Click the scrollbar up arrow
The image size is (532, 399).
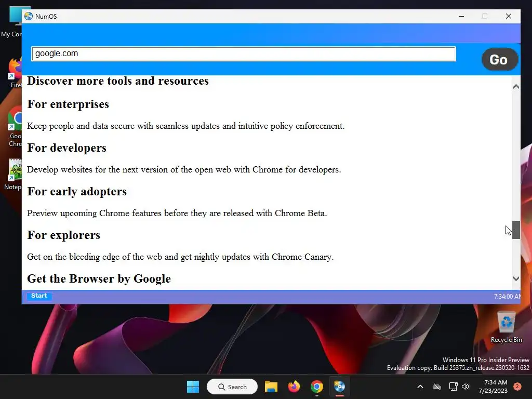point(516,87)
